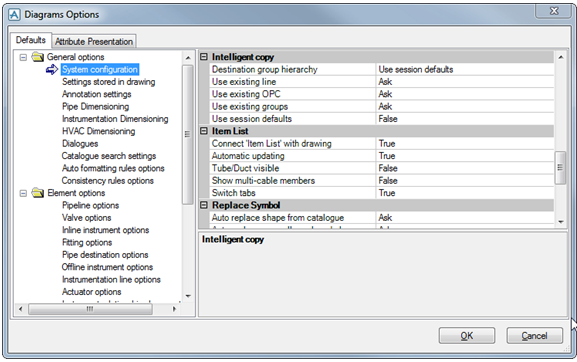Click tree panel scroll up arrow
Screen dimensions: 577x362
coord(188,58)
